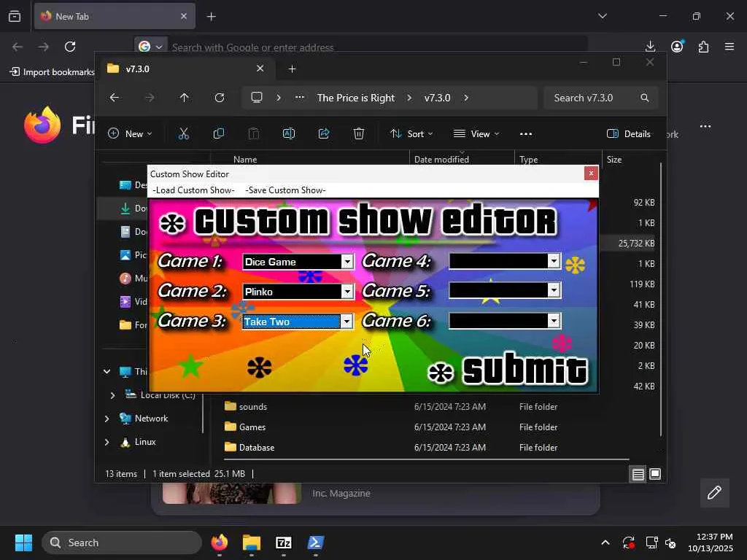Switch to large icons view in status bar
The height and width of the screenshot is (560, 747).
(655, 474)
